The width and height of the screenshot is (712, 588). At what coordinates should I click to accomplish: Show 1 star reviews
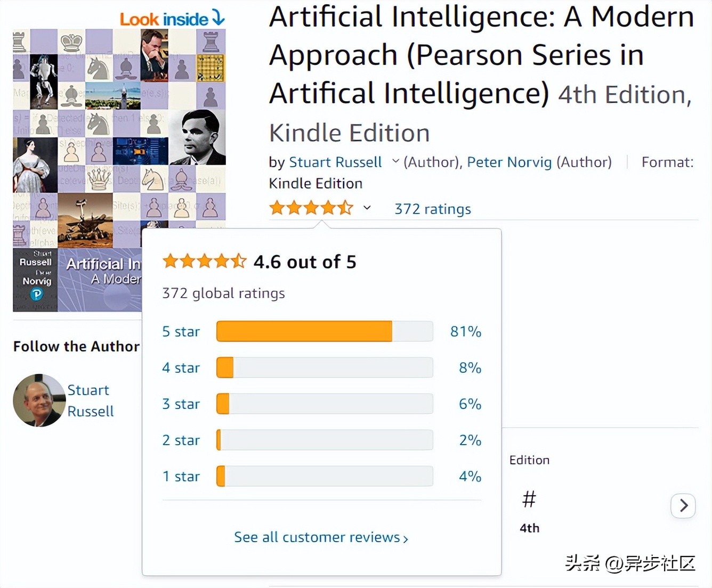pyautogui.click(x=181, y=476)
